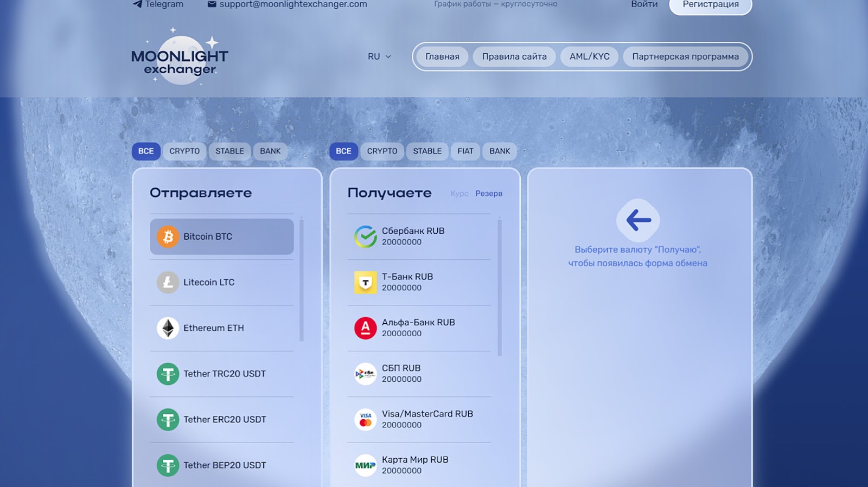
Task: Select FIAT filter above Получаете
Action: point(465,151)
